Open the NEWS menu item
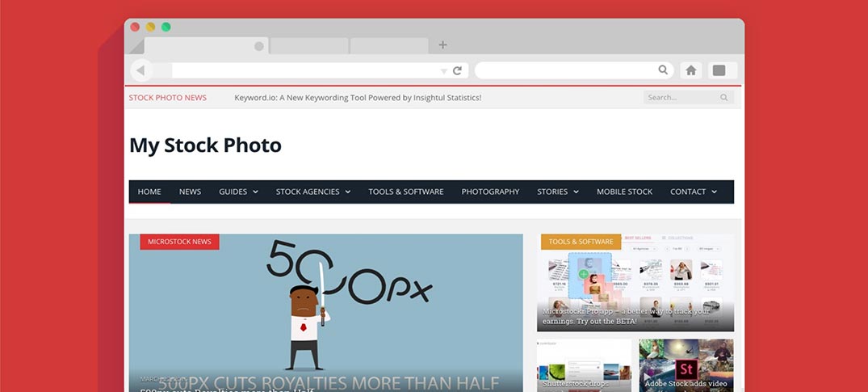The width and height of the screenshot is (868, 392). (x=190, y=192)
